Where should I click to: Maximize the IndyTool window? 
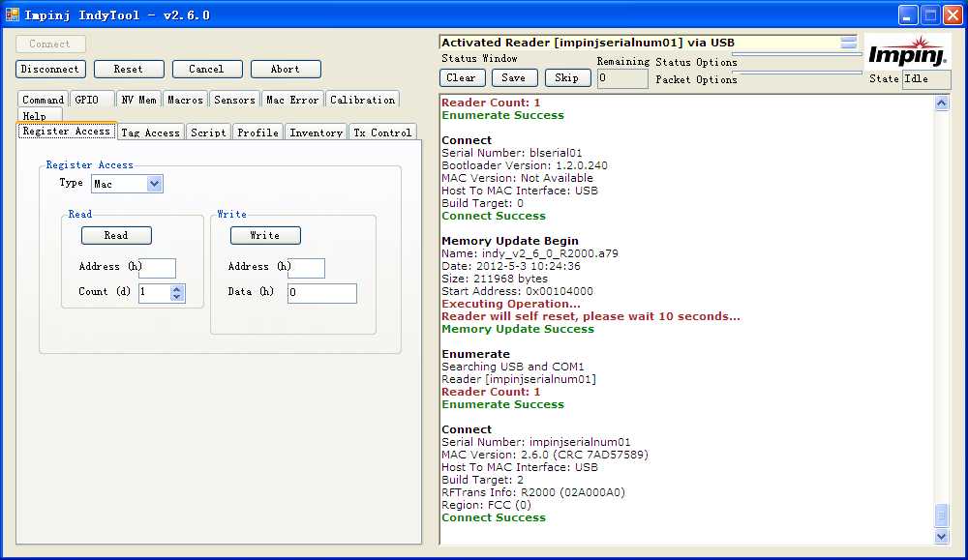tap(930, 15)
